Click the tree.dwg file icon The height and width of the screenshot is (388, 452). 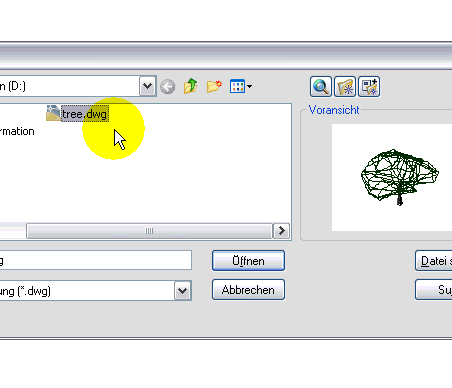pyautogui.click(x=53, y=113)
